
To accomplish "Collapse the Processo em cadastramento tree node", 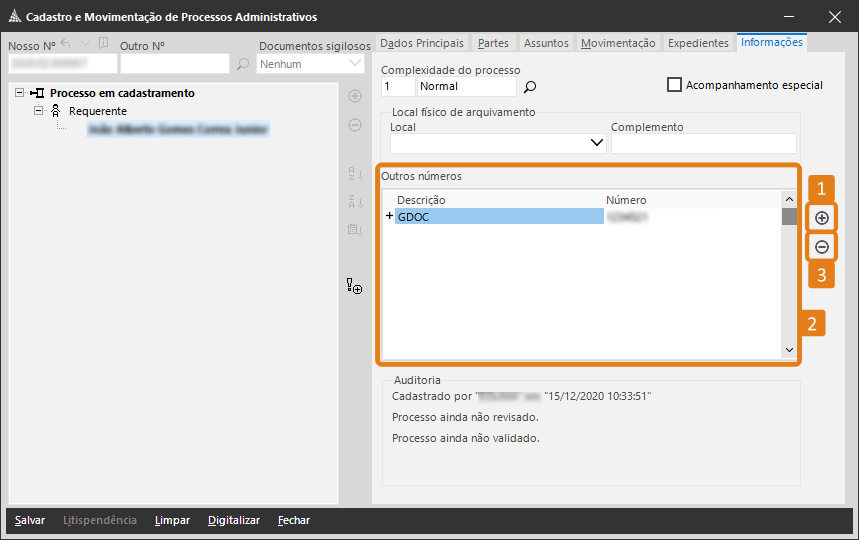I will coord(20,93).
